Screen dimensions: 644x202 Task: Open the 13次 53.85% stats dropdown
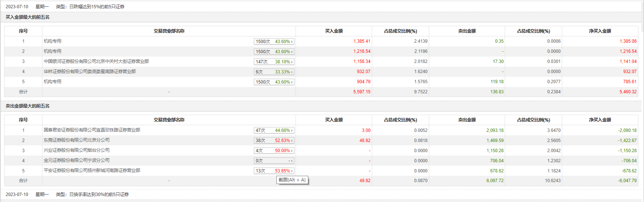(x=274, y=171)
